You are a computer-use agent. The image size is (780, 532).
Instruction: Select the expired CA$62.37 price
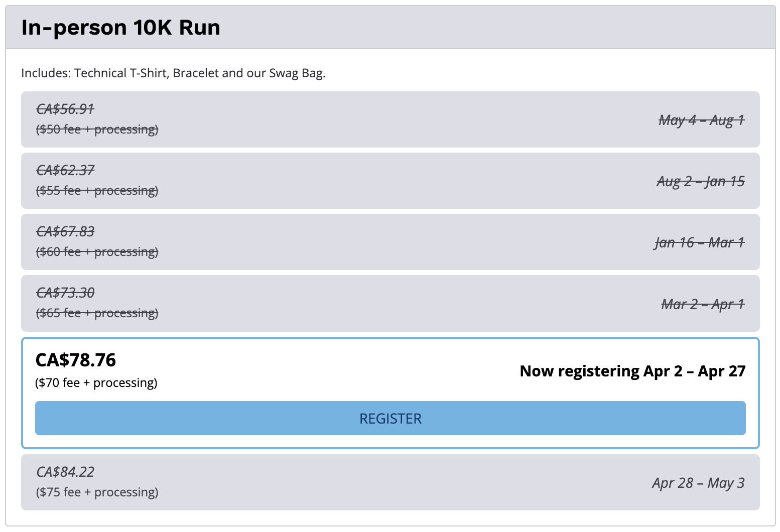pos(65,170)
